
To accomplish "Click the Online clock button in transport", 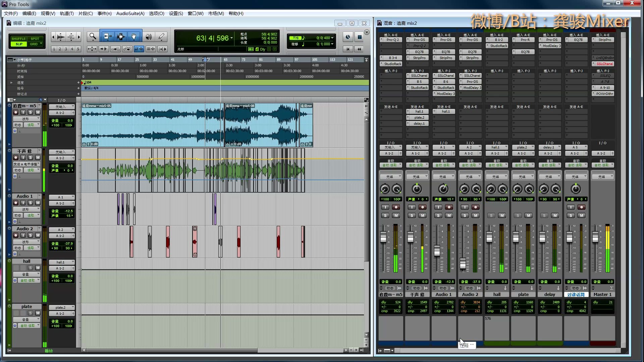I will [348, 37].
